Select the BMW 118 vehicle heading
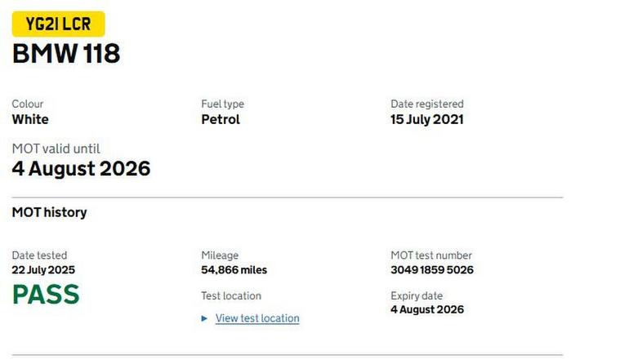The width and height of the screenshot is (620, 364). pos(66,54)
